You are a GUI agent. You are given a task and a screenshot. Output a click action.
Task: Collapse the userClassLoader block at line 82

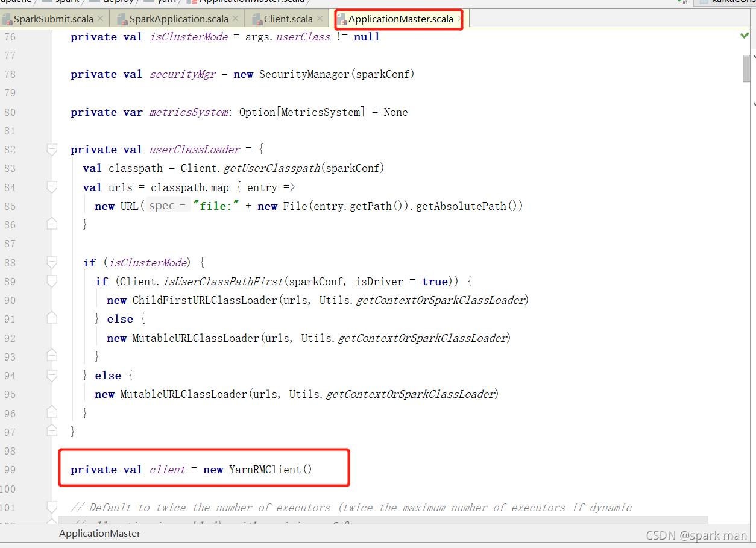coord(52,150)
